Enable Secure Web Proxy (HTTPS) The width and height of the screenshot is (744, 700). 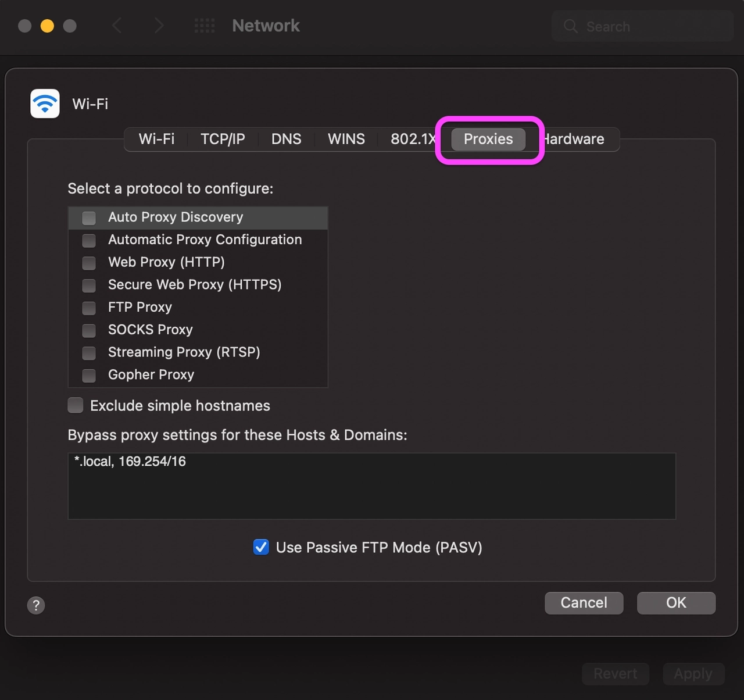pos(88,285)
